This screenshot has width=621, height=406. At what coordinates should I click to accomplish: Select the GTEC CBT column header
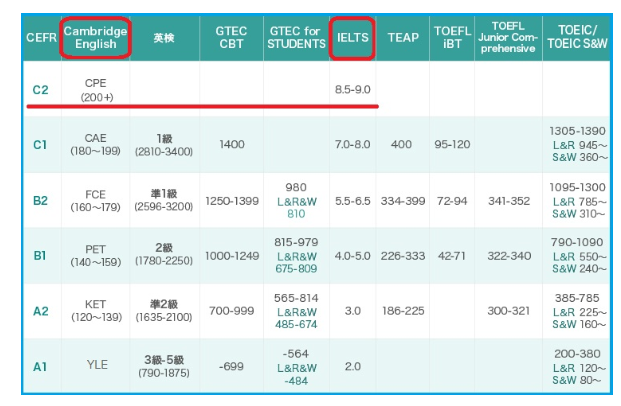231,38
